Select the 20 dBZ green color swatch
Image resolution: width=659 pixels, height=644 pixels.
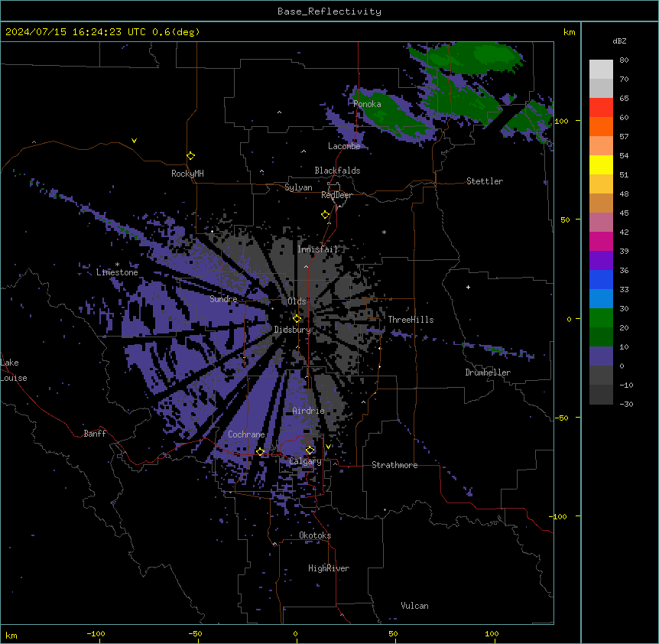tap(601, 318)
